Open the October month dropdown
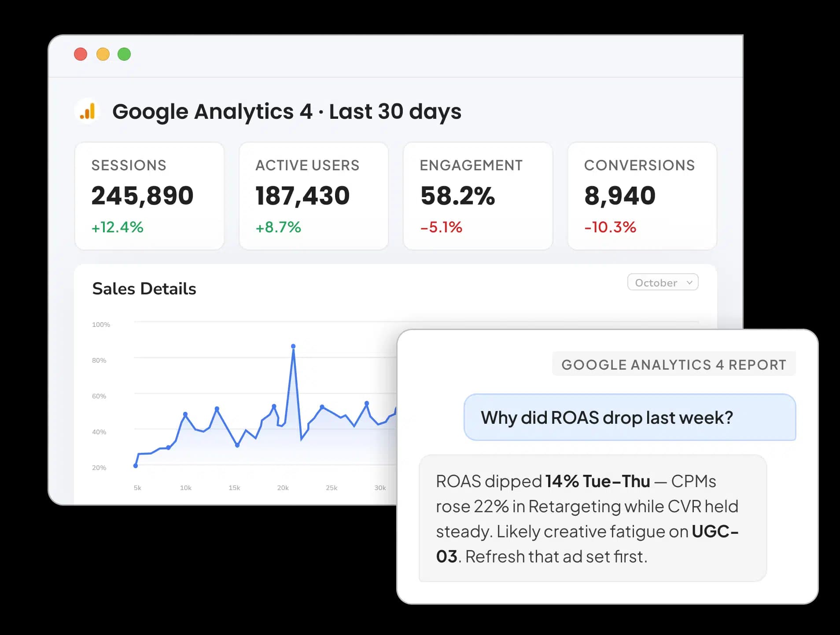The height and width of the screenshot is (635, 840). coord(663,283)
